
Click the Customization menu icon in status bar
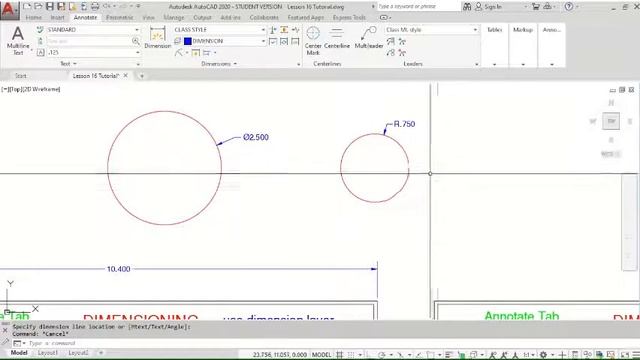[636, 355]
